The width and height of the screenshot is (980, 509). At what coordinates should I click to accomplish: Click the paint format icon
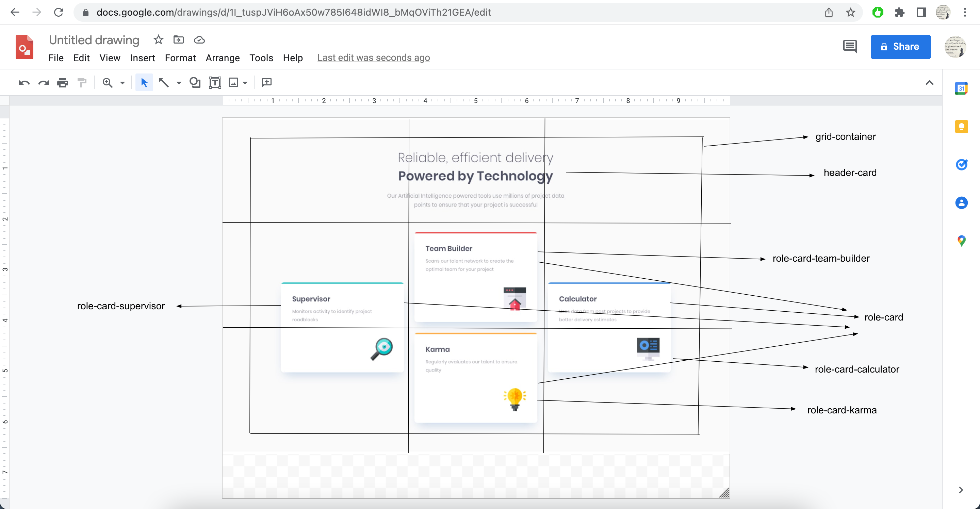[x=83, y=82]
